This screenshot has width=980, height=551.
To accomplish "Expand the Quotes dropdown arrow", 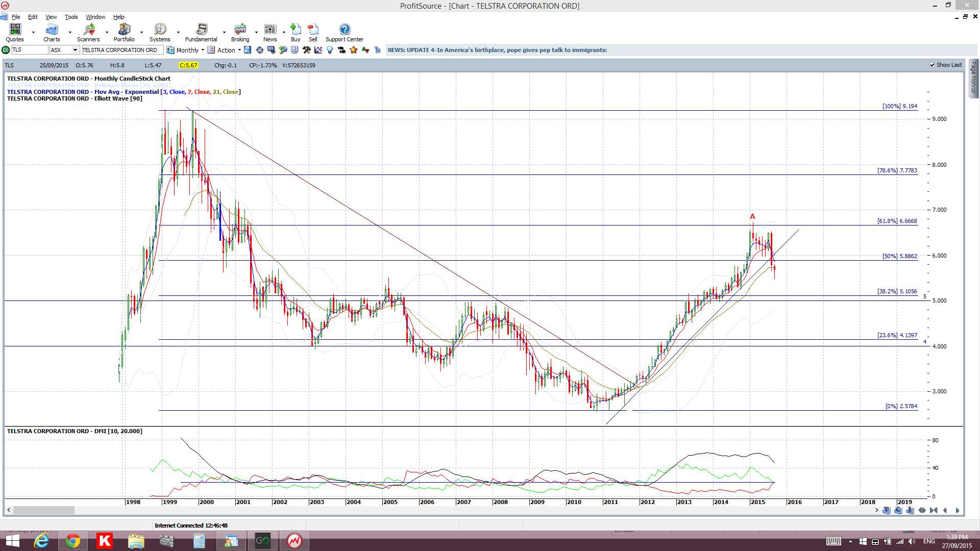I will (x=34, y=32).
